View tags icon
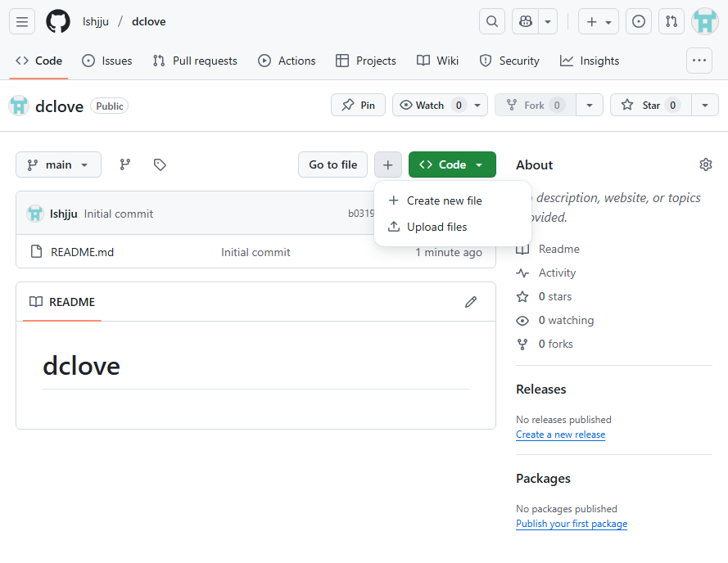Image resolution: width=728 pixels, height=563 pixels. tap(160, 164)
